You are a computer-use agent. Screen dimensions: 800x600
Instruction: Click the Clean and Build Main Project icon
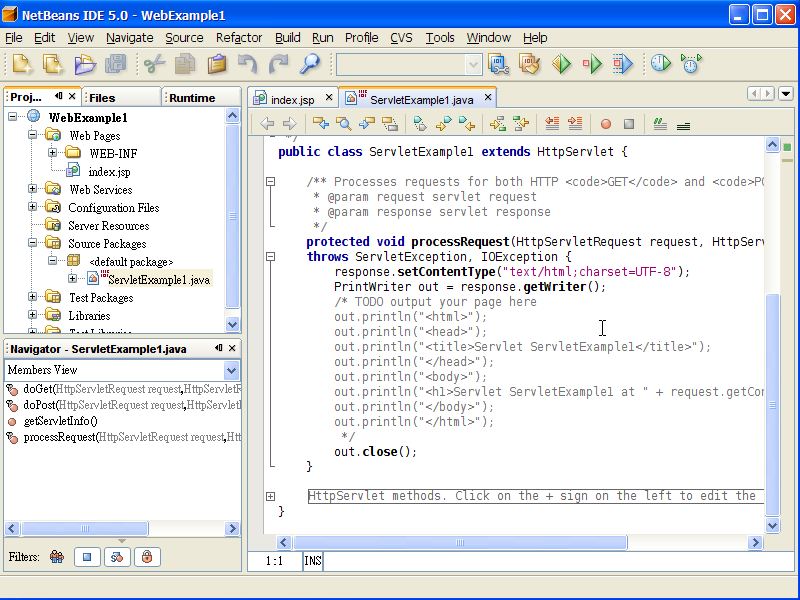pyautogui.click(x=530, y=64)
